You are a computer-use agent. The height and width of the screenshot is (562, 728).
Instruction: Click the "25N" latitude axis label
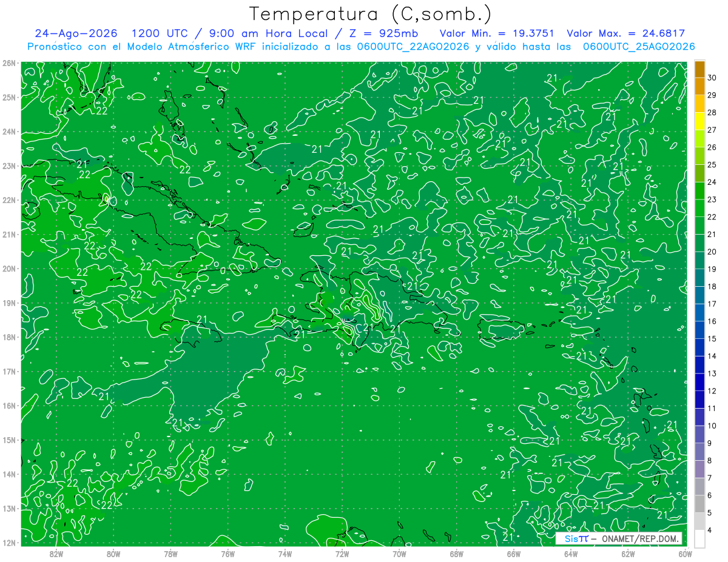(x=9, y=97)
